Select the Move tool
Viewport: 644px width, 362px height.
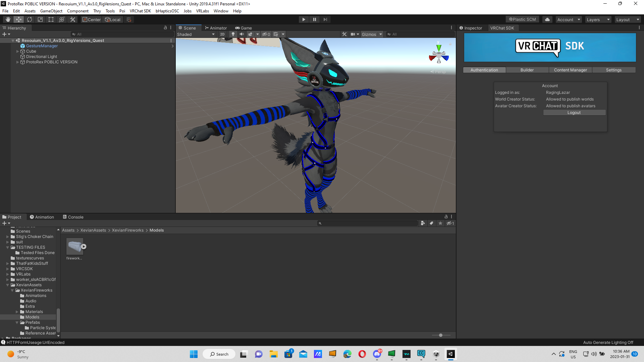click(19, 19)
